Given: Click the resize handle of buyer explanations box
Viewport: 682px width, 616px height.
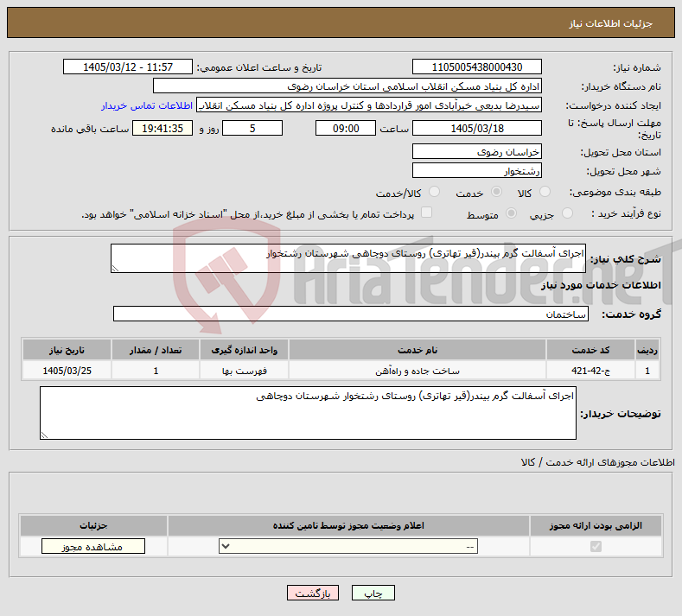Looking at the screenshot, I should click(44, 435).
